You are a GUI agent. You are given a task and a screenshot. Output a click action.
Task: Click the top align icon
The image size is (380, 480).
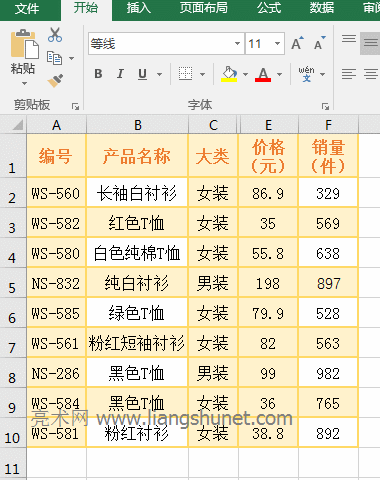[349, 39]
